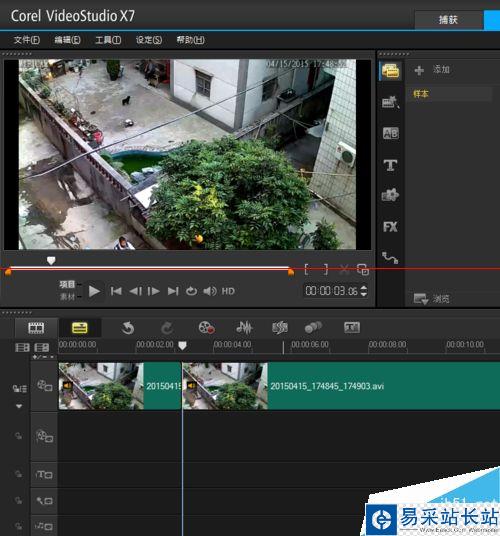Open Auto Music
Screen dimensions: 500x536
280,327
